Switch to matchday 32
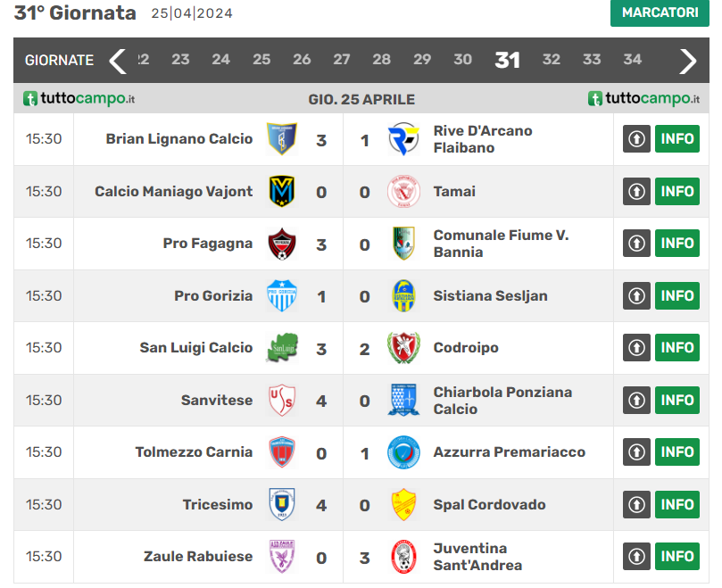This screenshot has height=588, width=722. (552, 60)
